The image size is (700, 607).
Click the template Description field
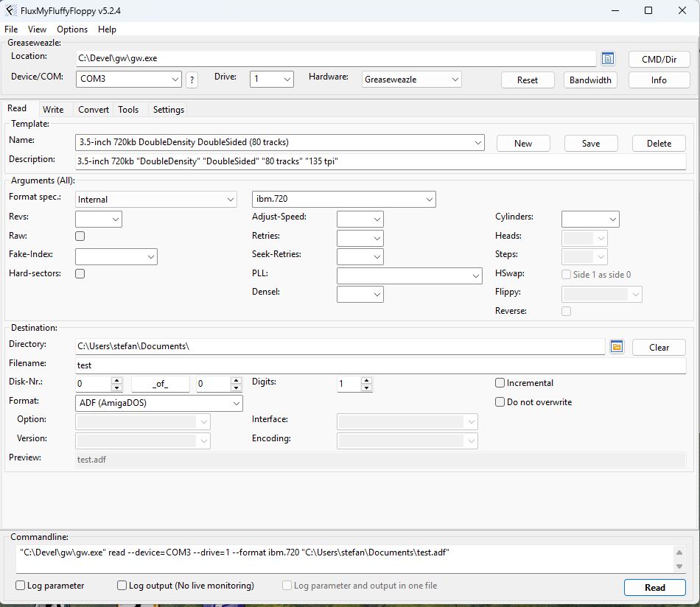pyautogui.click(x=380, y=161)
